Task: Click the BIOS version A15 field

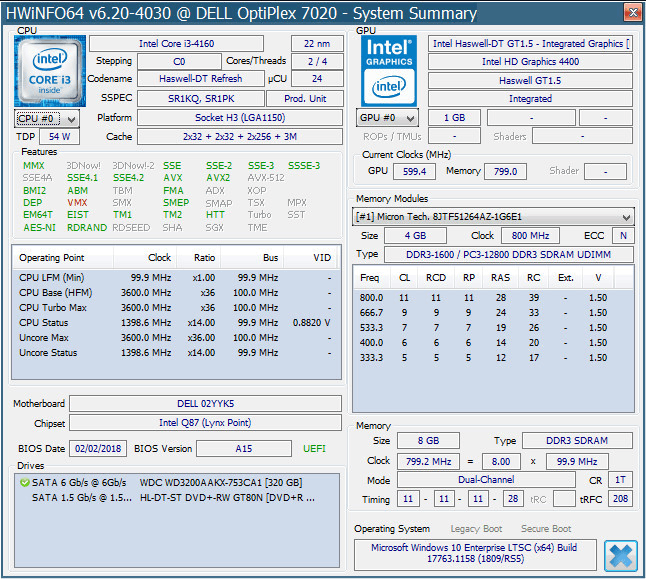Action: coord(244,449)
